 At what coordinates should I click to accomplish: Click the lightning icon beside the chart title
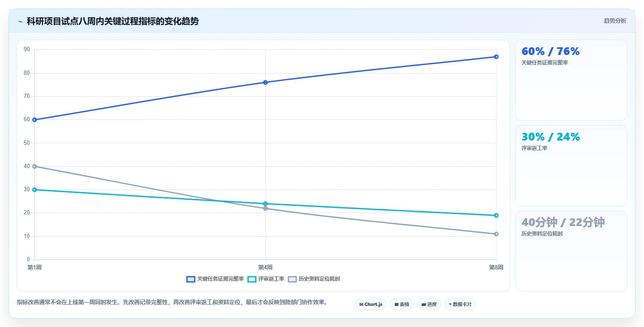(20, 21)
